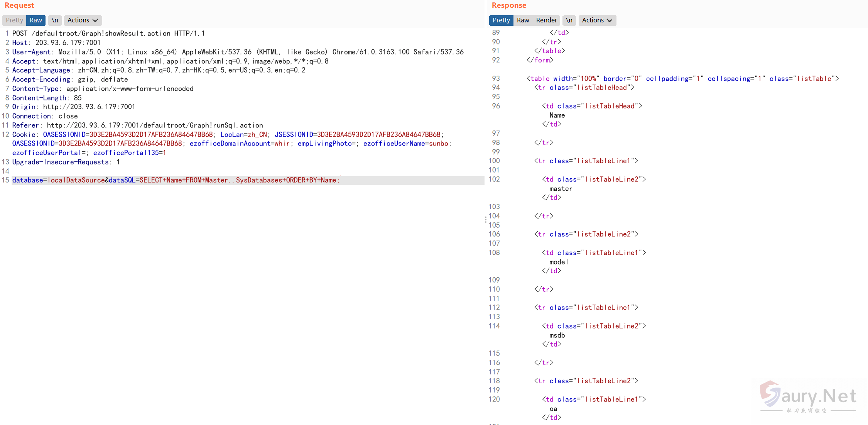Click the Cookie header line
868x425 pixels.
pos(228,135)
